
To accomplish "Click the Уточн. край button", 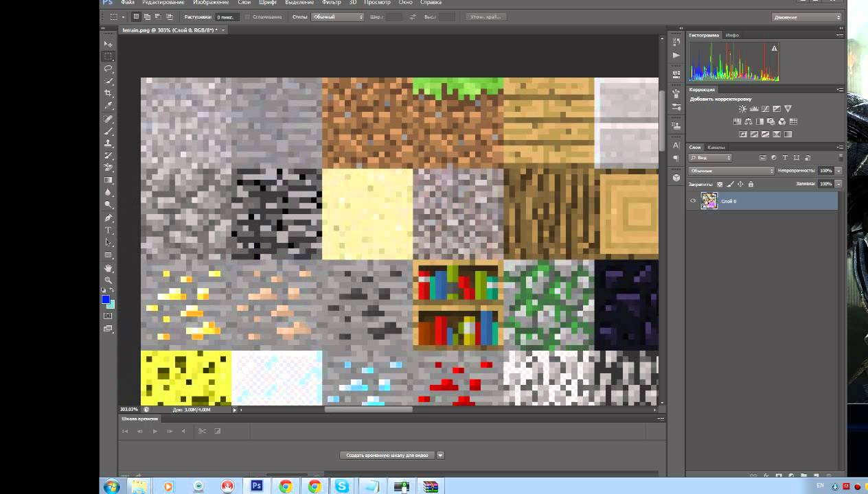I will (487, 16).
